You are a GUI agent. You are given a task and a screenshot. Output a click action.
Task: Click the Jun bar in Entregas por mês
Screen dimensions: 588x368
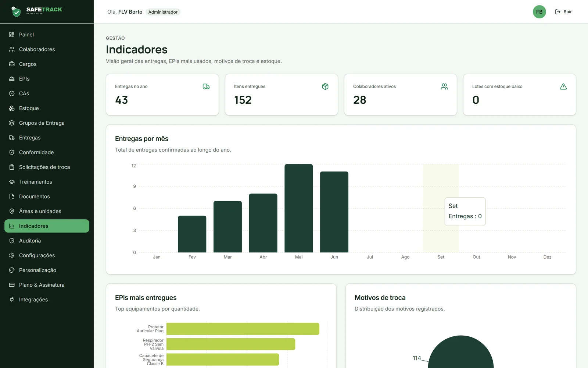pyautogui.click(x=334, y=212)
